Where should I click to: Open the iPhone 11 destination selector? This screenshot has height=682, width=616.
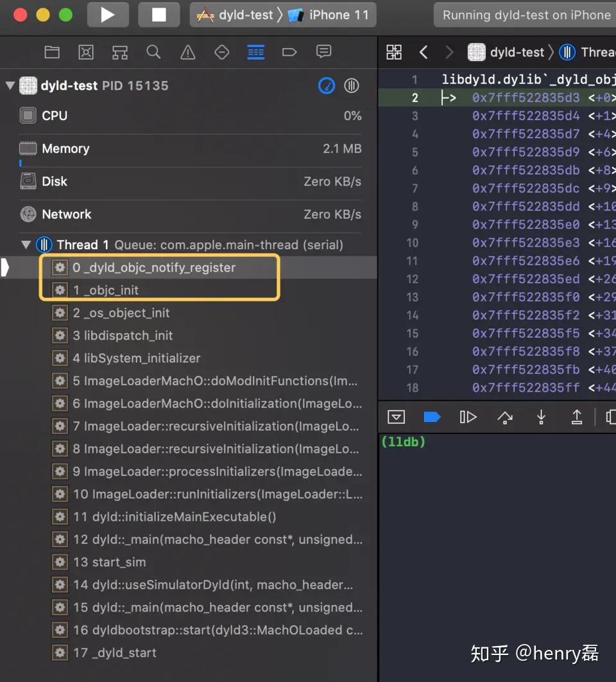point(329,15)
